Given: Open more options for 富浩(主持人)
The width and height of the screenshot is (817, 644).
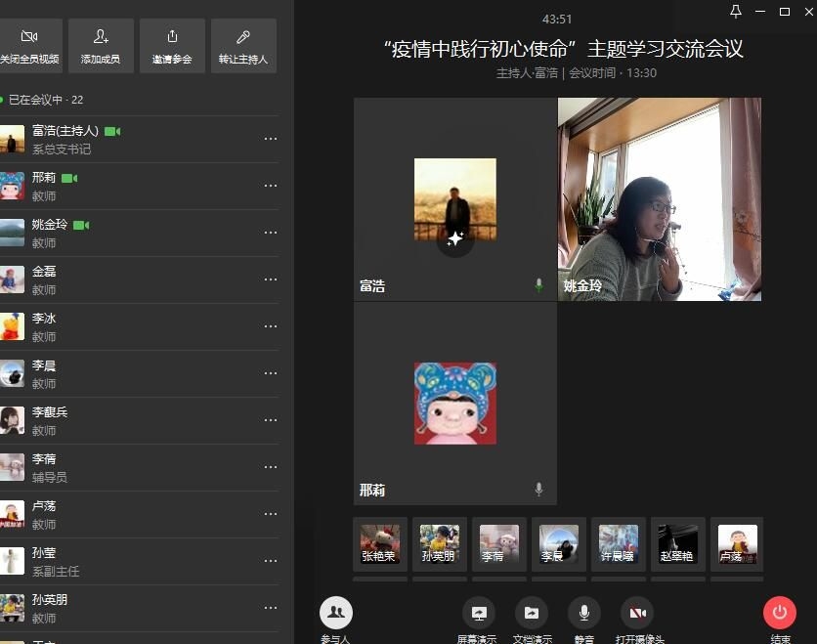Looking at the screenshot, I should click(x=271, y=139).
